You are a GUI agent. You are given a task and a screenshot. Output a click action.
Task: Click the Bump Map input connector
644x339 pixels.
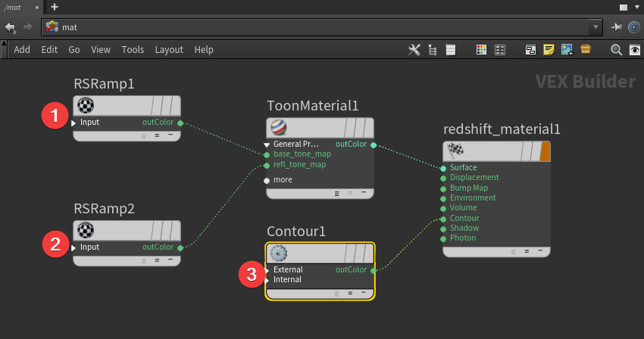tap(443, 188)
